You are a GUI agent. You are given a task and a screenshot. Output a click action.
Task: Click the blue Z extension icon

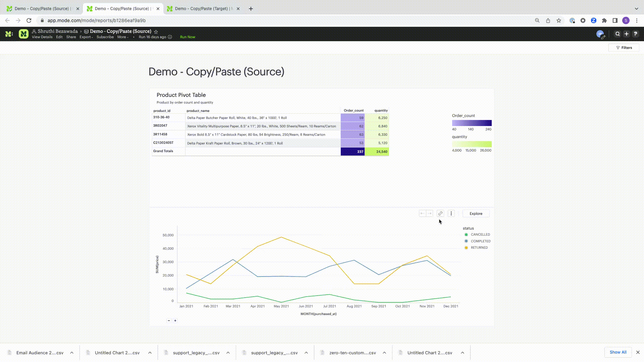click(594, 20)
